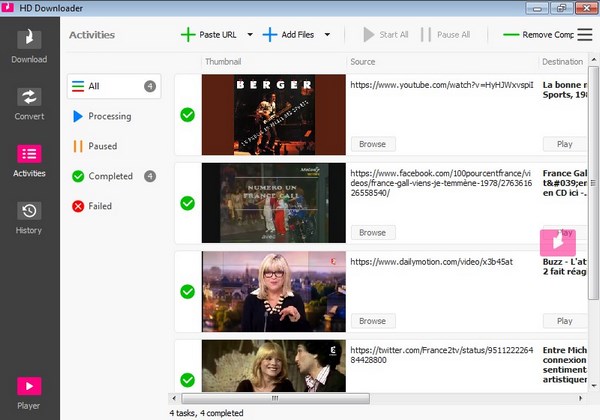Click green checkmark of Facebook task
This screenshot has width=600, height=420.
click(188, 203)
